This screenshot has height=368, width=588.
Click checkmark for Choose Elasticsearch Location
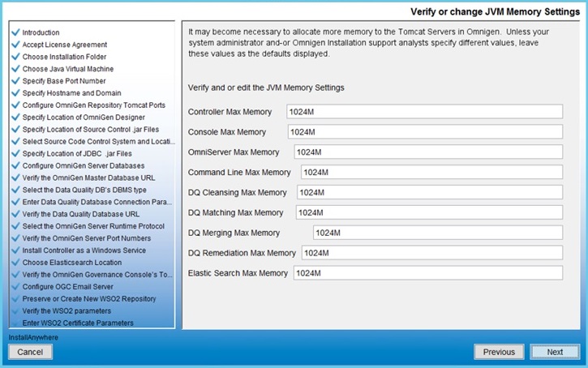(15, 263)
